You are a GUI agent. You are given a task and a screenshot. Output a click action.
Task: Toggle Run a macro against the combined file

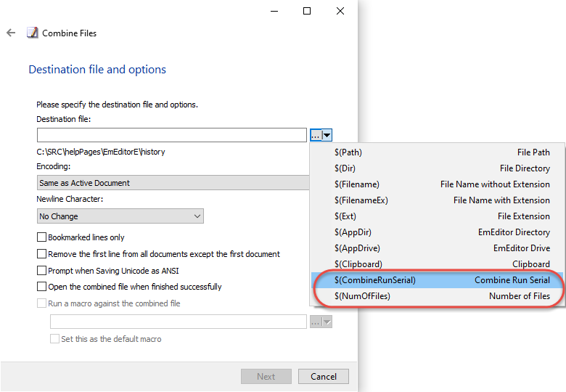(42, 303)
